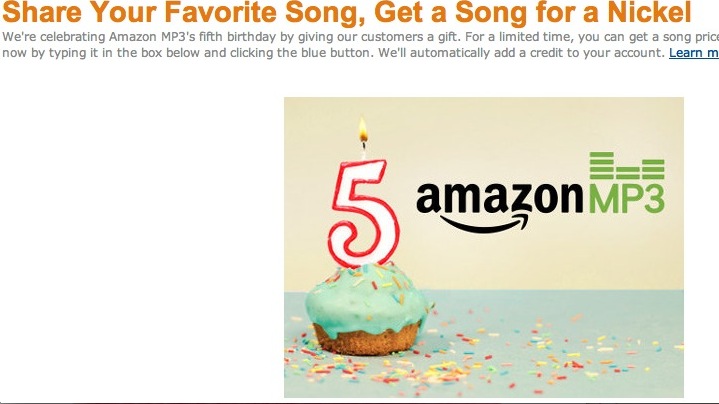Screen dimensions: 719x404
Task: Click the green equalizer bars icon
Action: pyautogui.click(x=627, y=166)
